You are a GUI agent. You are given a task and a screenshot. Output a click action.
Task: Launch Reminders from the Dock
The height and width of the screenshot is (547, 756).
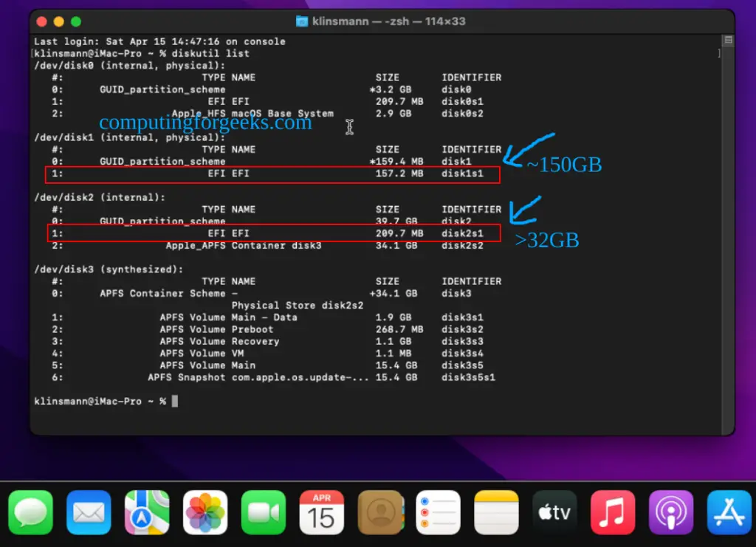439,512
